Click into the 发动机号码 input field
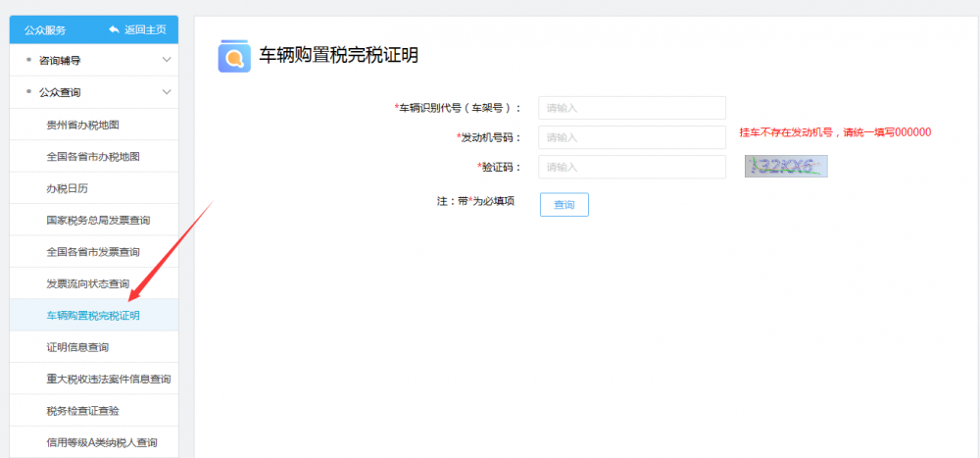This screenshot has width=980, height=458. pyautogui.click(x=631, y=137)
